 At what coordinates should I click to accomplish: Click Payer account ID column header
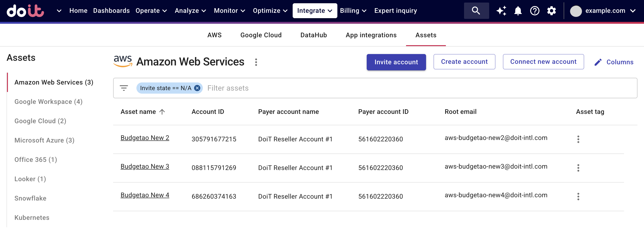[383, 112]
